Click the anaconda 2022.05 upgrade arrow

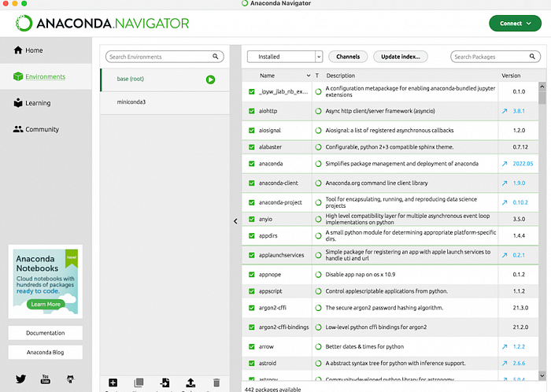pos(505,164)
